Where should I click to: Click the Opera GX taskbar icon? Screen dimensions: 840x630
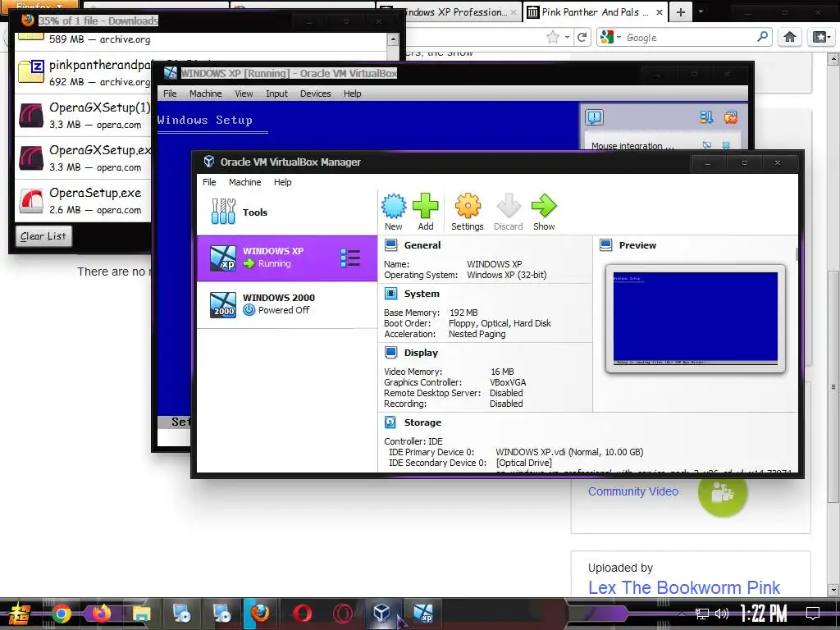[342, 614]
